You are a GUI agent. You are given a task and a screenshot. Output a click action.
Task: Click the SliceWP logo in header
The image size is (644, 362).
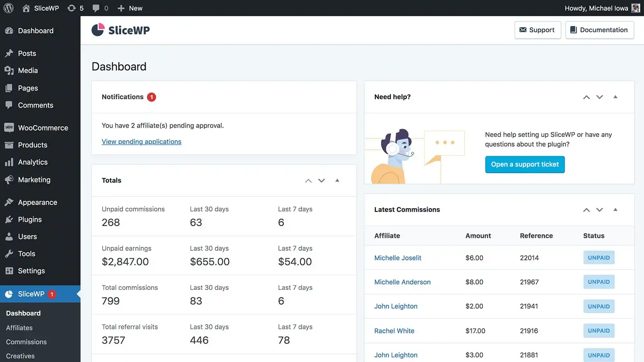click(x=120, y=30)
